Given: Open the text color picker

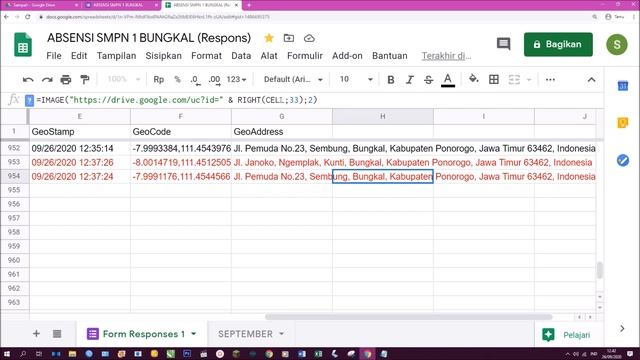Looking at the screenshot, I should [x=448, y=80].
